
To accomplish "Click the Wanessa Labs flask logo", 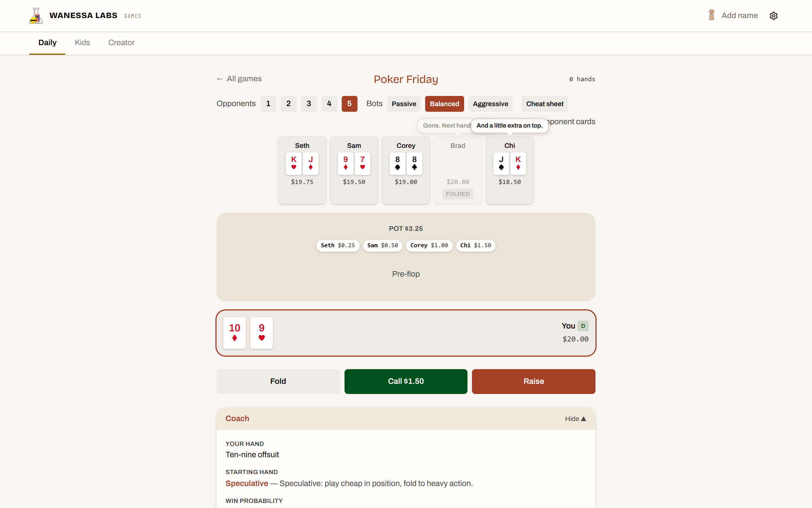I will (x=36, y=16).
